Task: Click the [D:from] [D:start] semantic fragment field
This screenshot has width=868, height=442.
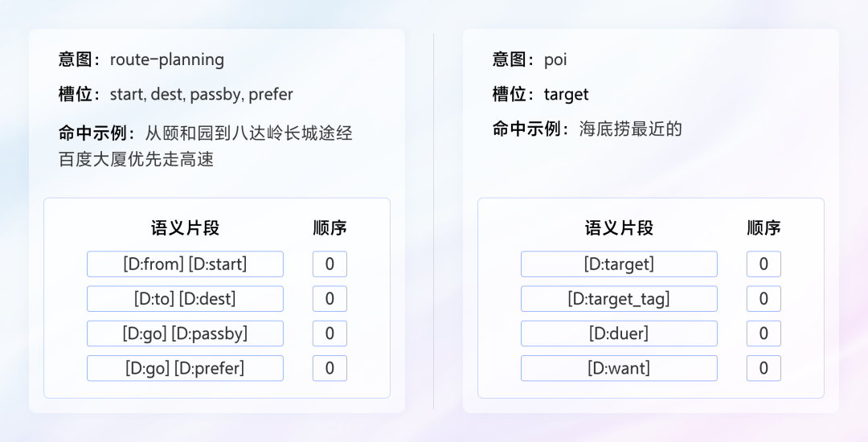Action: (185, 264)
